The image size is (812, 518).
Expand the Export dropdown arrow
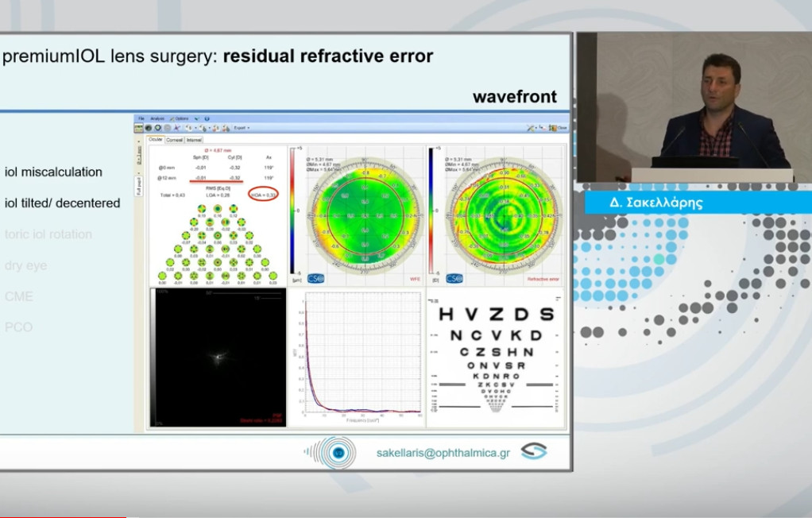tap(248, 128)
